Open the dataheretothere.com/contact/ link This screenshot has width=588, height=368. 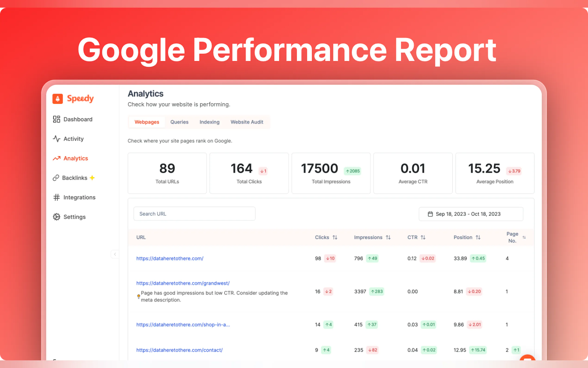179,350
